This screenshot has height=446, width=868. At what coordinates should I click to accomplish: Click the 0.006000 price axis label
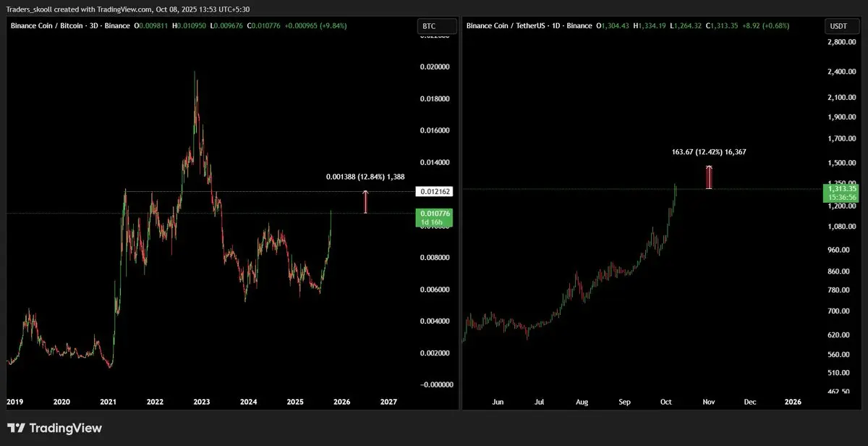(x=435, y=290)
